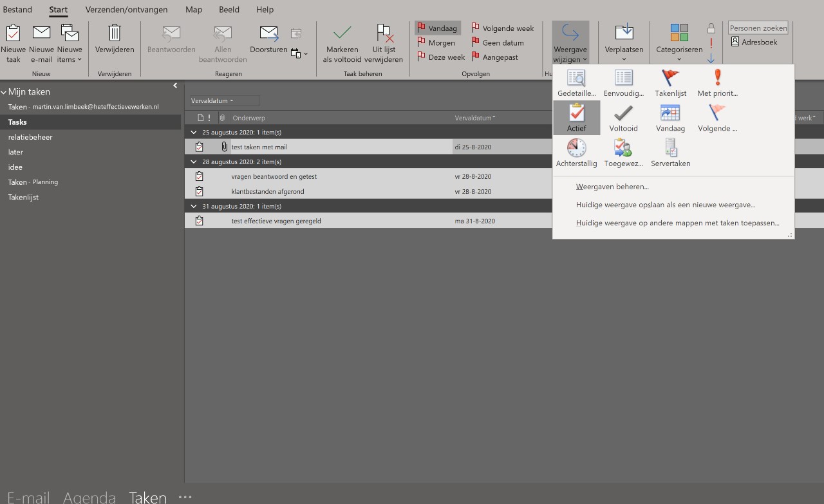The width and height of the screenshot is (824, 504).
Task: Select the Actief view
Action: coord(577,118)
